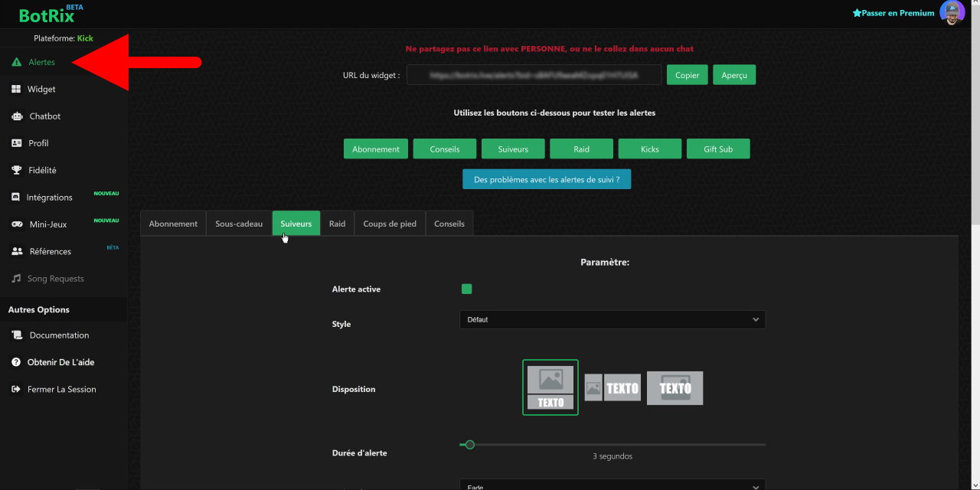Click the Copier button

pos(688,74)
